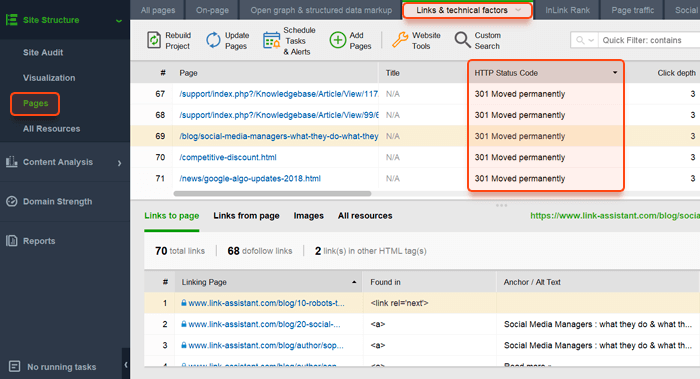Open Site Audit in sidebar
Viewport: 700px width, 379px height.
pos(43,52)
